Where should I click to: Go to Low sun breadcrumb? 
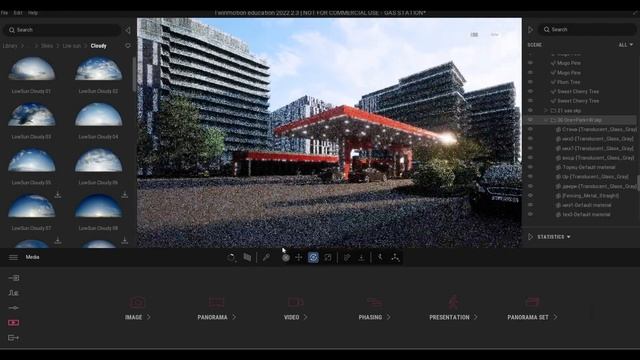[72, 46]
